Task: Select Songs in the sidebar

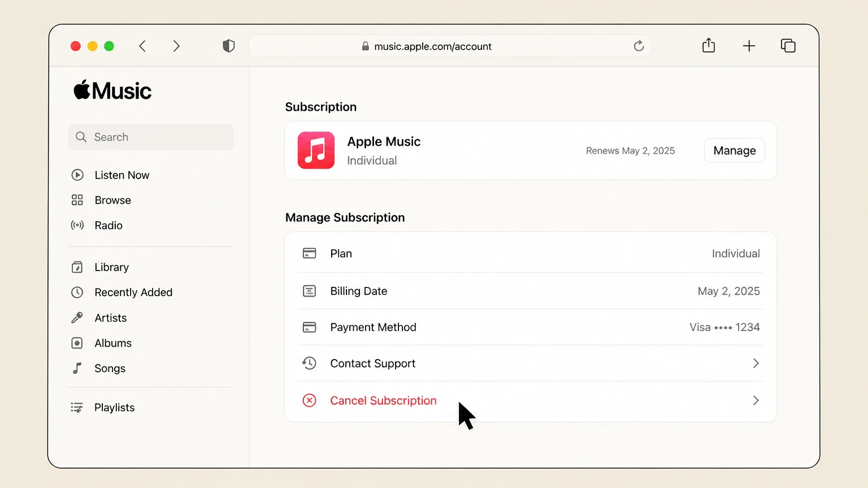Action: 110,368
